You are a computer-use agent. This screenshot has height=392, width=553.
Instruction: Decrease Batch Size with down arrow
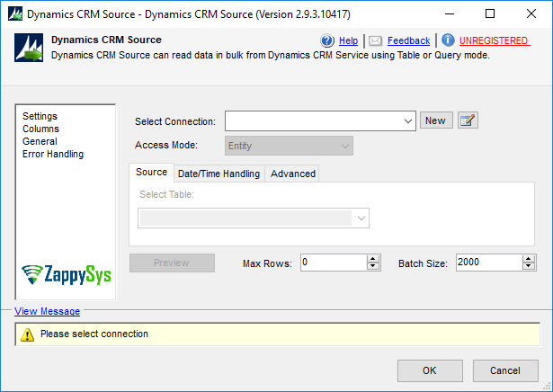click(x=528, y=266)
